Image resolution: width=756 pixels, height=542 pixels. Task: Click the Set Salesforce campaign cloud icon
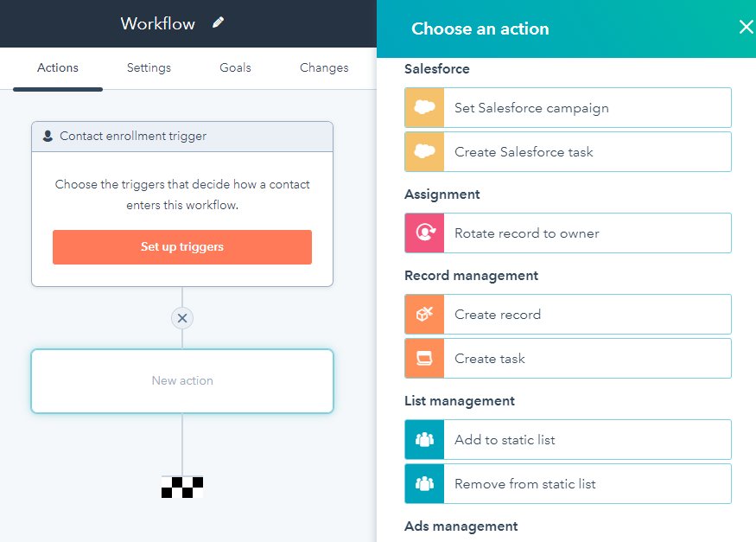coord(424,107)
